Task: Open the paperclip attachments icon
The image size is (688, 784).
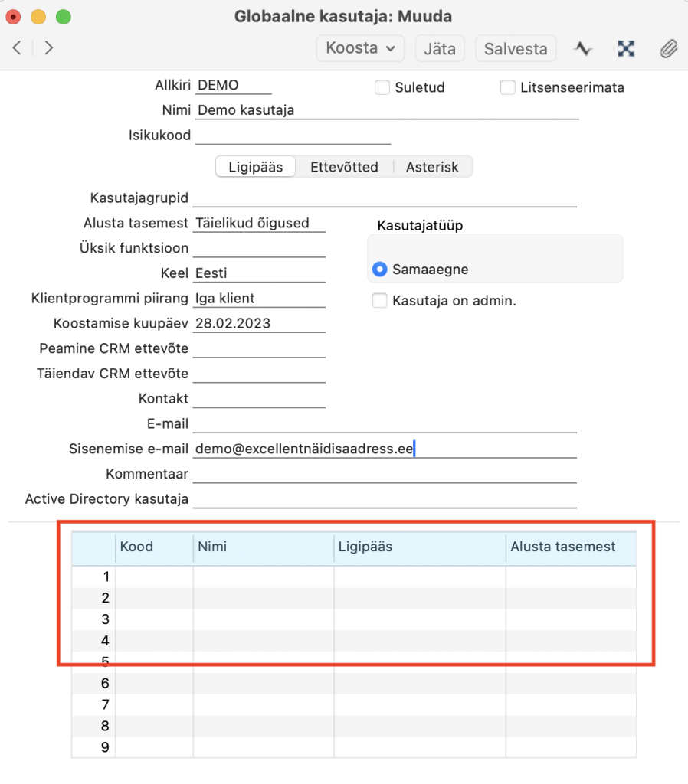Action: pyautogui.click(x=668, y=49)
